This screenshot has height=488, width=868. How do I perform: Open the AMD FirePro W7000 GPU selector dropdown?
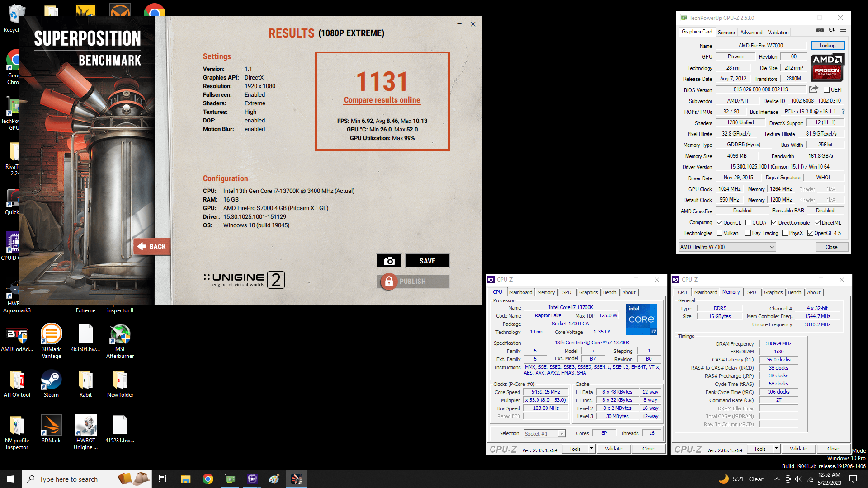point(727,247)
